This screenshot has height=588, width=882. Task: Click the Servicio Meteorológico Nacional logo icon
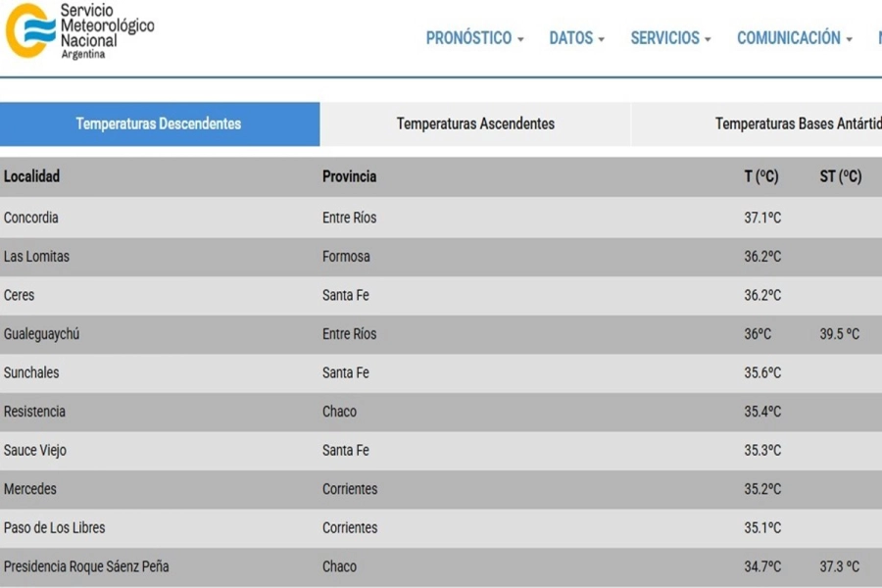point(30,29)
